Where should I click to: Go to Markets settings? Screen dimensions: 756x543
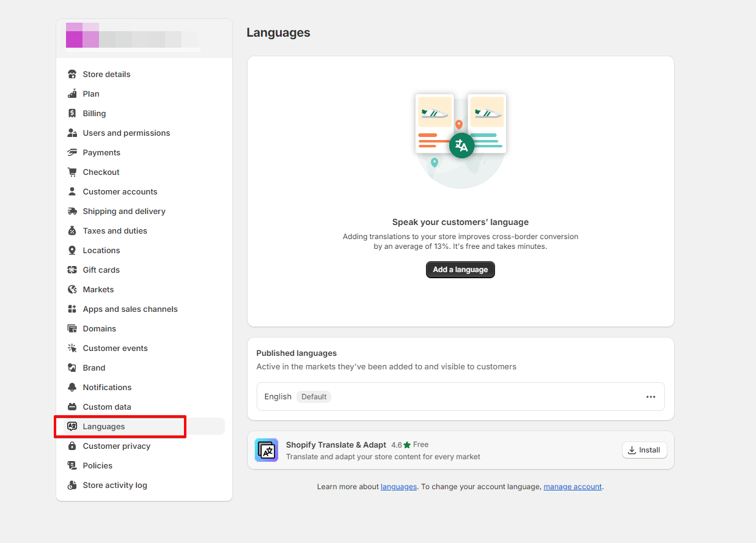[x=98, y=289]
